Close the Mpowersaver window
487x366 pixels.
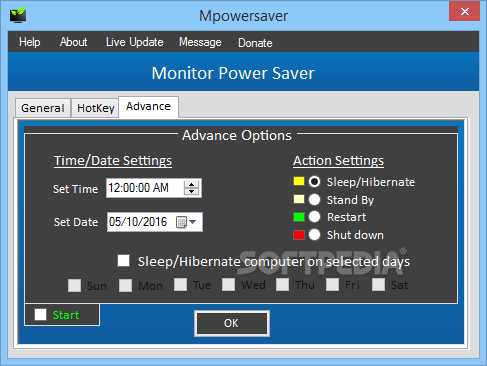465,12
